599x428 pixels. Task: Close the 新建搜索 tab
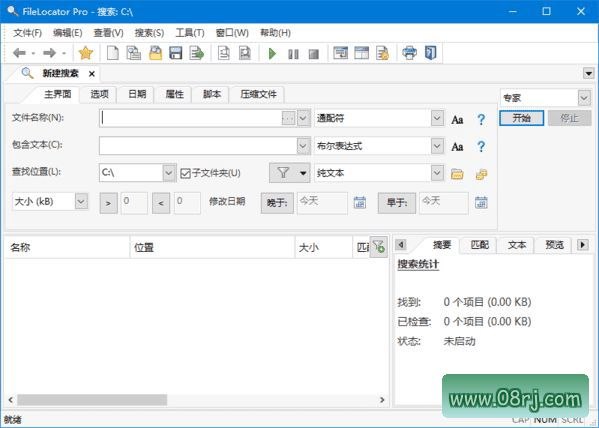pos(92,74)
